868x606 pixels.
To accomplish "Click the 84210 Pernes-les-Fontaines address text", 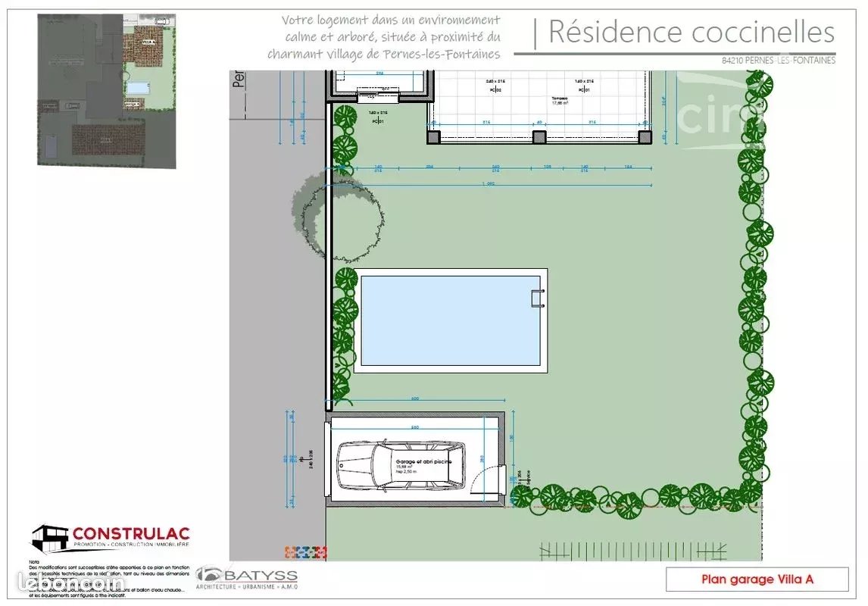I will [x=778, y=61].
